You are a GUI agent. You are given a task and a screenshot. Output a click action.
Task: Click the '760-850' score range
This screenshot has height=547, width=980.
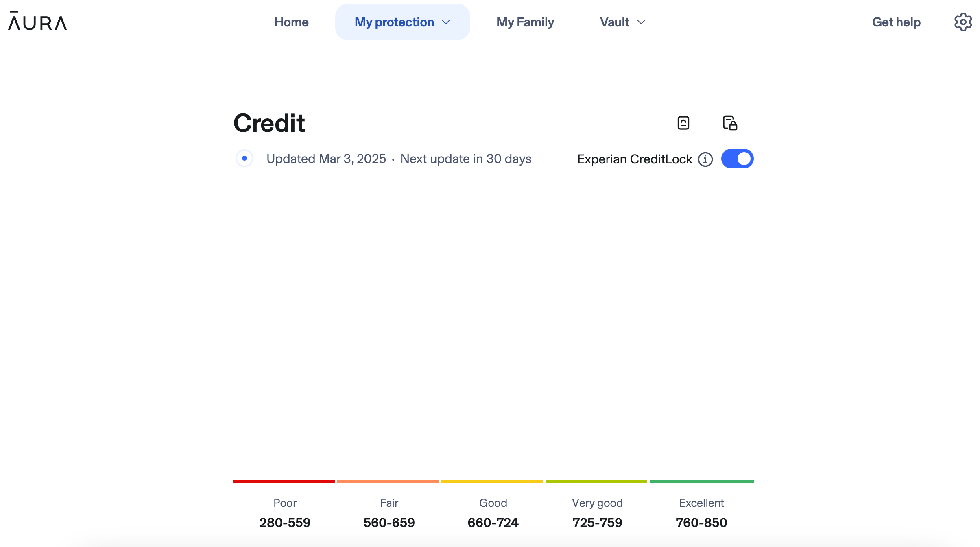701,523
